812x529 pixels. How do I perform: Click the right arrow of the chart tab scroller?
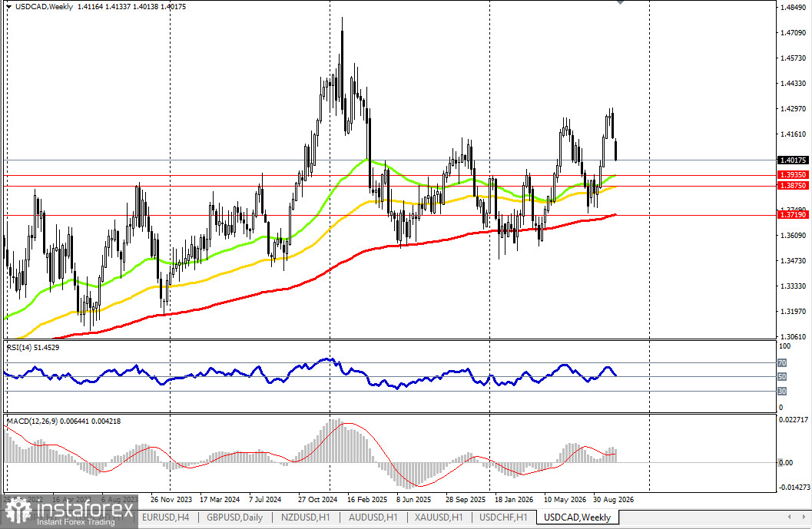(x=804, y=517)
